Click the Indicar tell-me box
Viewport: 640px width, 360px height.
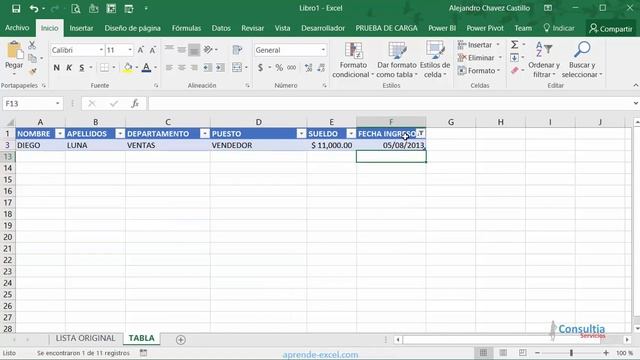click(559, 28)
